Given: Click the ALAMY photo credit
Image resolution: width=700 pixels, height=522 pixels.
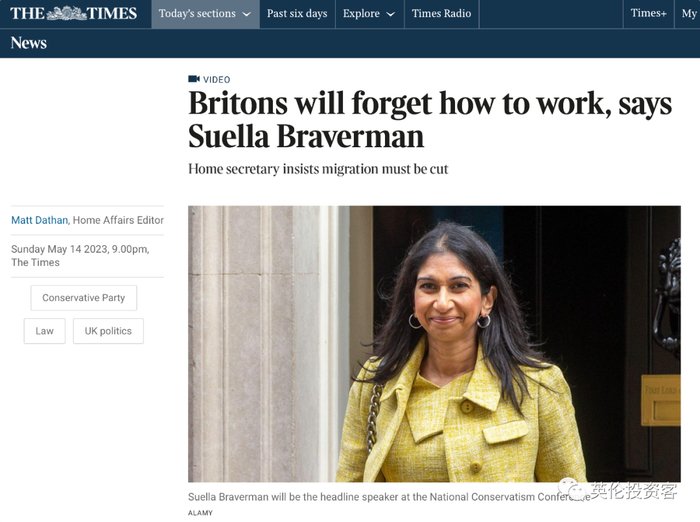Looking at the screenshot, I should point(200,513).
